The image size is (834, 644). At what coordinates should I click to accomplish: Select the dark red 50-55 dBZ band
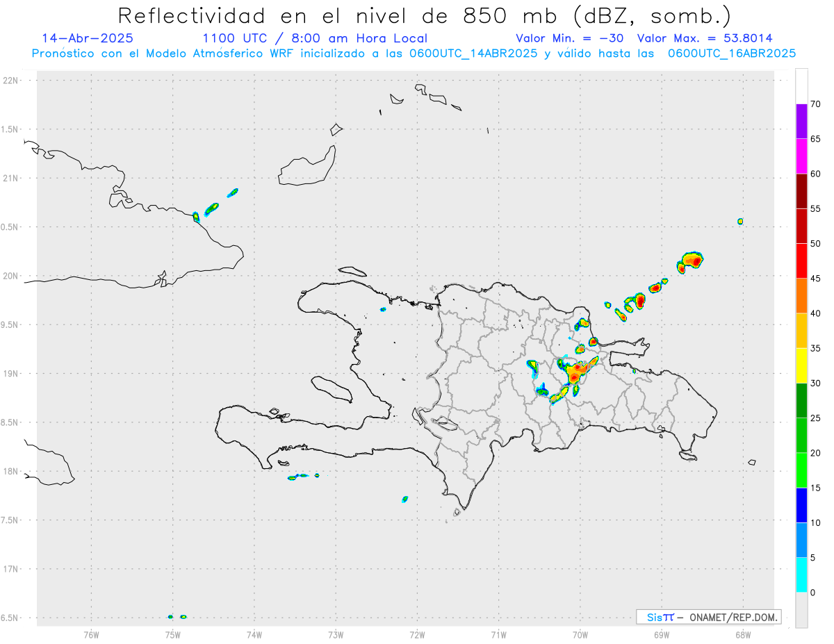[801, 226]
